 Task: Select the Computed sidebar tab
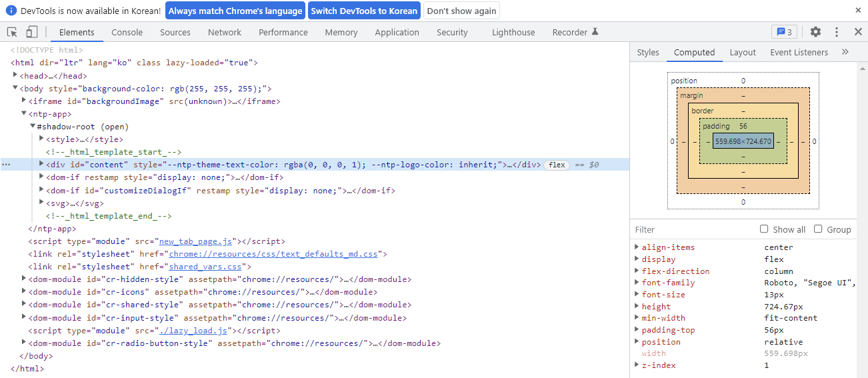(694, 52)
